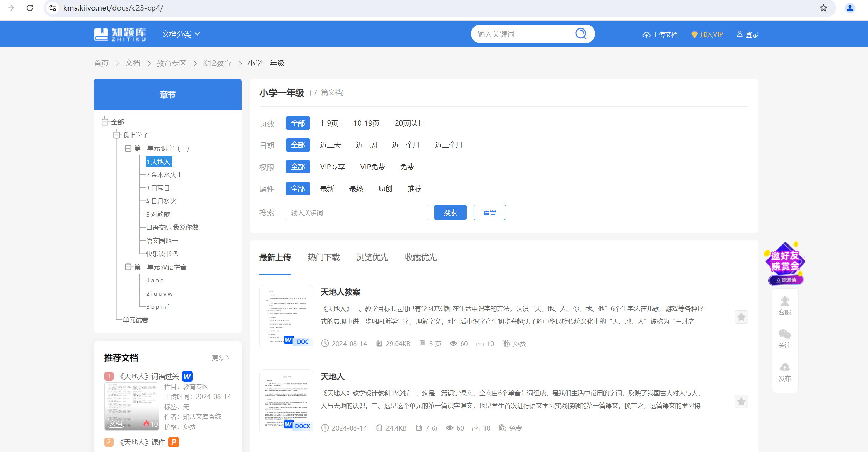Screen dimensions: 868x452
Task: Select tree item 3 口耳目
Action: 158,188
